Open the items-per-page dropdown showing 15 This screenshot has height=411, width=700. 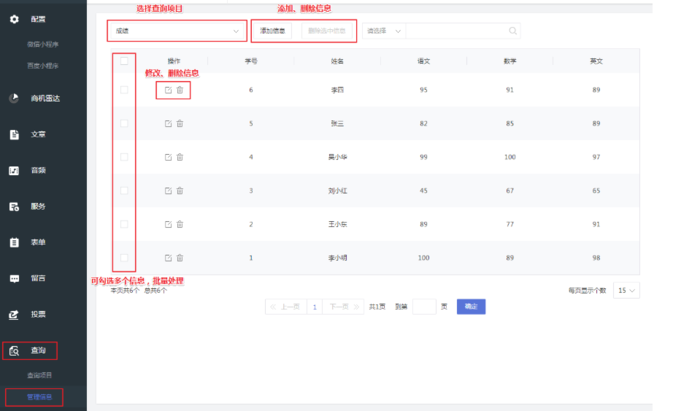tap(627, 291)
